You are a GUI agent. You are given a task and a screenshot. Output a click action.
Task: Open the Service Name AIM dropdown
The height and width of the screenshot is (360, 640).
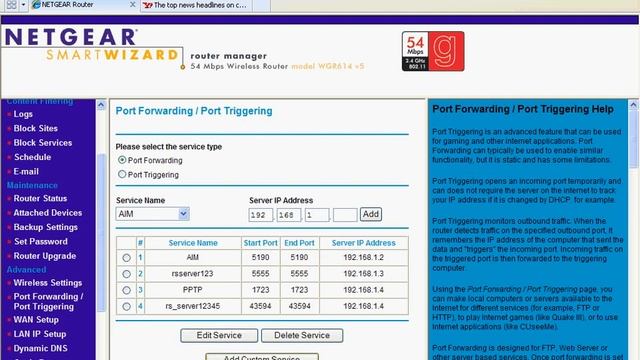click(152, 214)
